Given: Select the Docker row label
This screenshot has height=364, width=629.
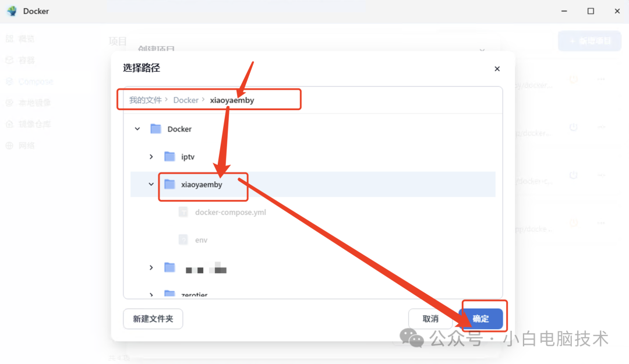Looking at the screenshot, I should point(179,129).
